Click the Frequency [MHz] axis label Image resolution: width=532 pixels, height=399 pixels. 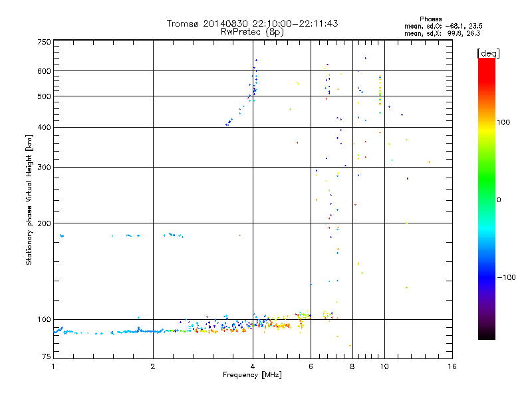252,376
